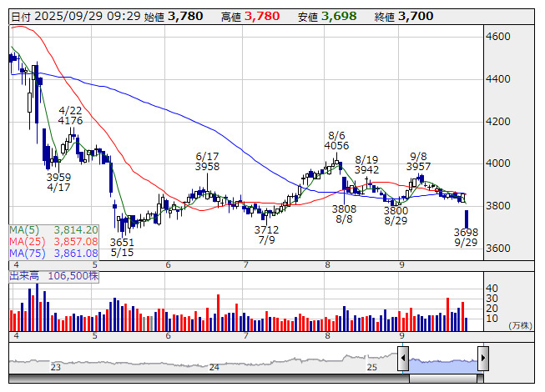
Task: Click year 25 in overview timeline
Action: coord(372,367)
